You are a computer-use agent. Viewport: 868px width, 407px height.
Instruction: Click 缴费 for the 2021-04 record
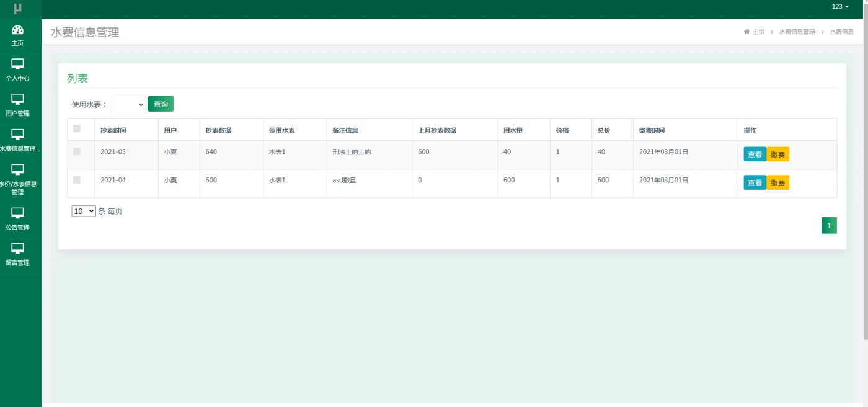point(777,183)
